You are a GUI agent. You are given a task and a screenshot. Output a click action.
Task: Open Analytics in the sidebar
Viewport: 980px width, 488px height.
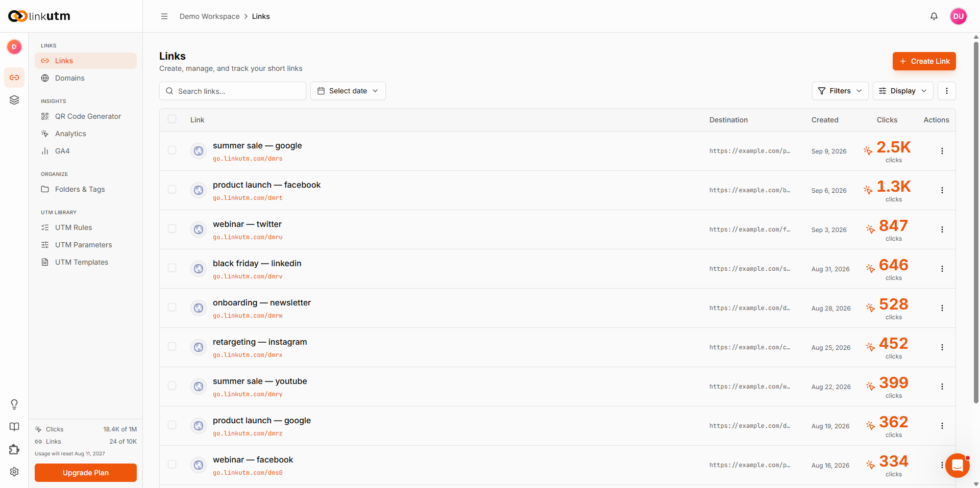click(86, 134)
